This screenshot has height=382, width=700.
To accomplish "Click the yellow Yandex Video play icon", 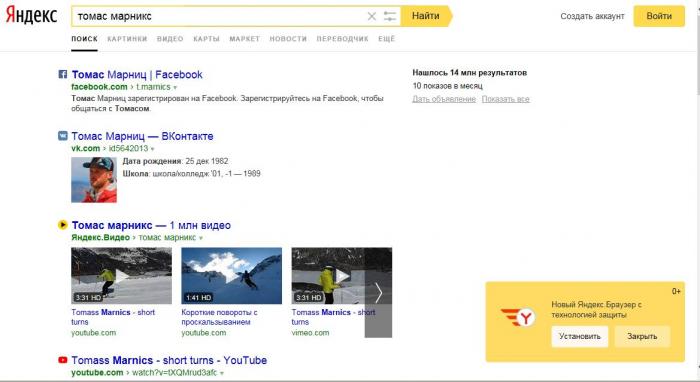I will coord(63,225).
